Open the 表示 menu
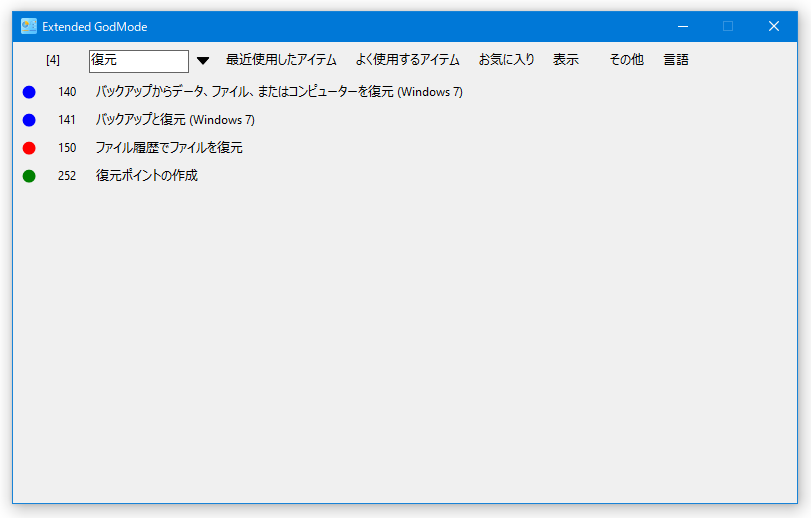 (x=565, y=60)
